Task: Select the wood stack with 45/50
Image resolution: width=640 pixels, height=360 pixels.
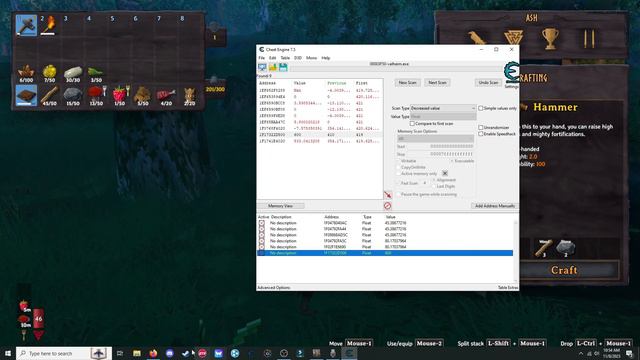Action: click(x=49, y=96)
